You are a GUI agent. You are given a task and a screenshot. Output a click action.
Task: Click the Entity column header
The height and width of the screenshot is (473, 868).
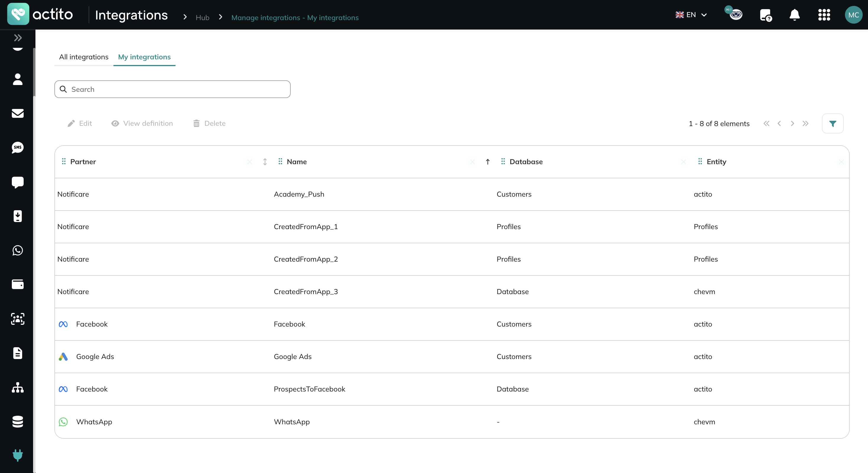click(x=716, y=162)
